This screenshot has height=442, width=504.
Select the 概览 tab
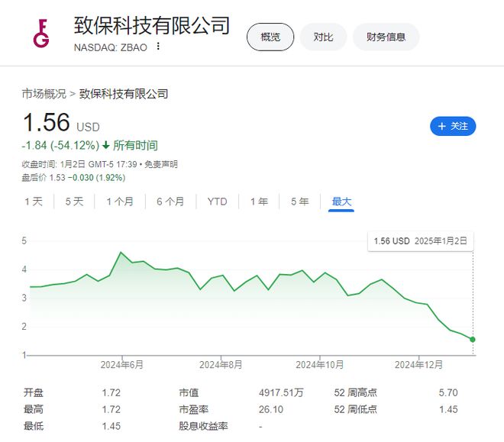(270, 37)
